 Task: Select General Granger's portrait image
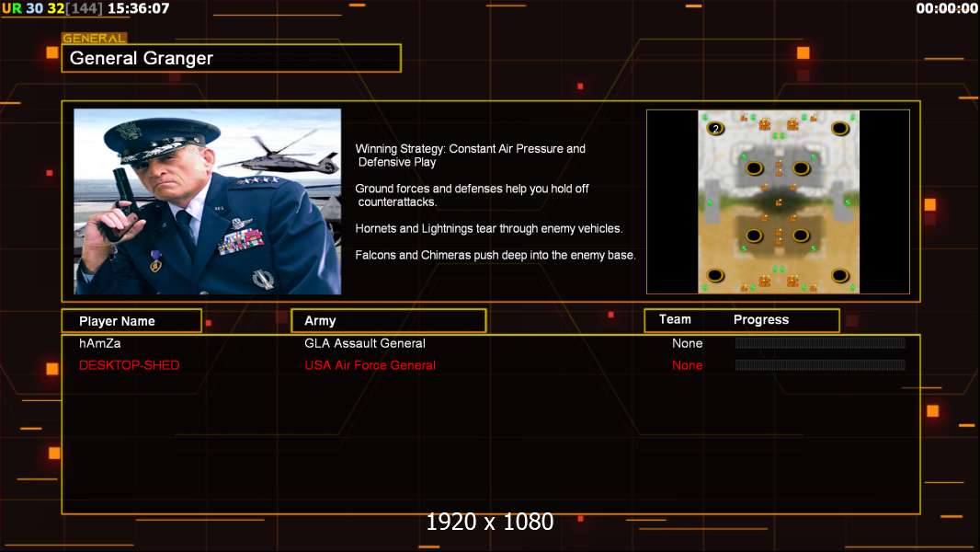pos(208,201)
